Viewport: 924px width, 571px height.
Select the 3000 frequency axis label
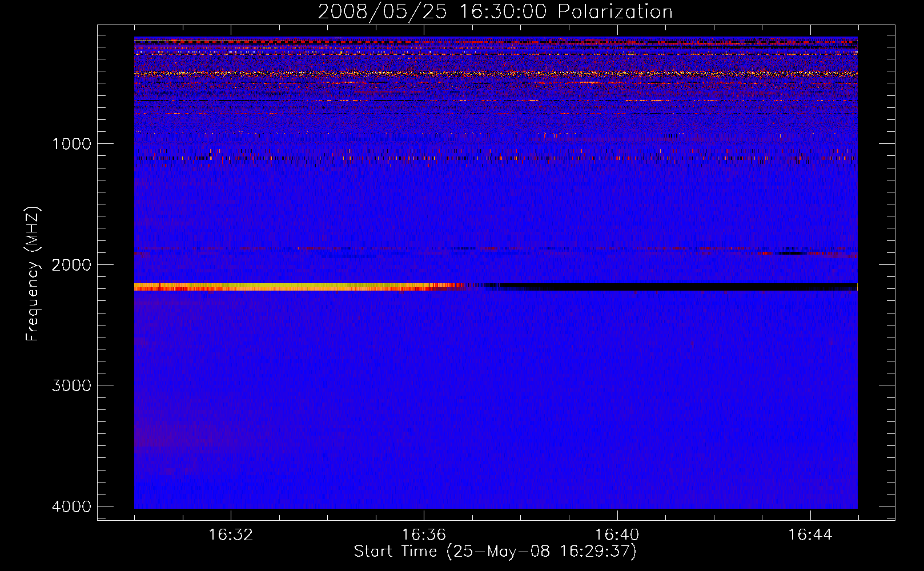tap(71, 385)
